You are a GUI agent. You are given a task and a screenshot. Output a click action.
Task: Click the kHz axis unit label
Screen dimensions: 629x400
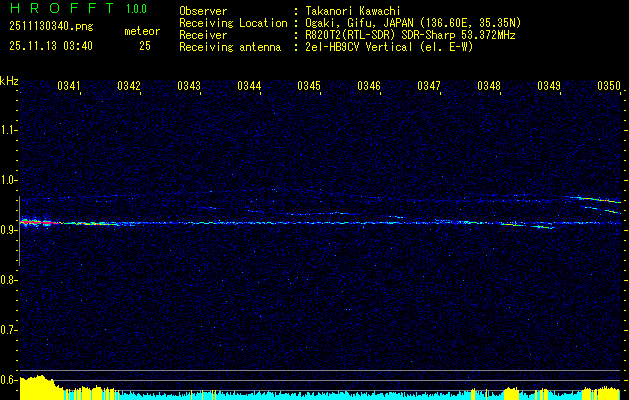pos(10,81)
